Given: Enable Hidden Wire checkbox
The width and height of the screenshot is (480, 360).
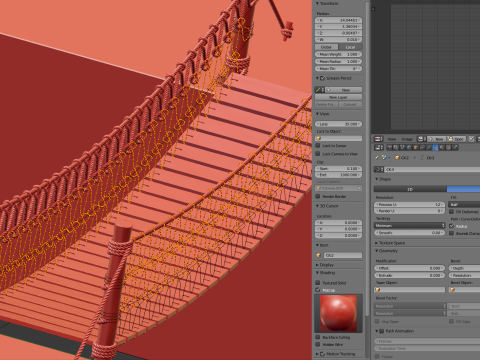Looking at the screenshot, I should (x=318, y=344).
